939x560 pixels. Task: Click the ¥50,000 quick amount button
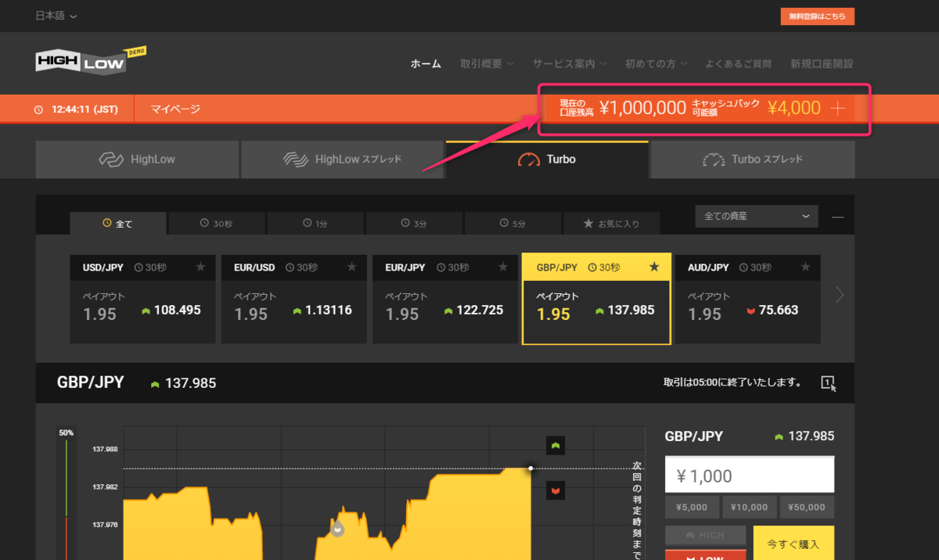click(808, 507)
